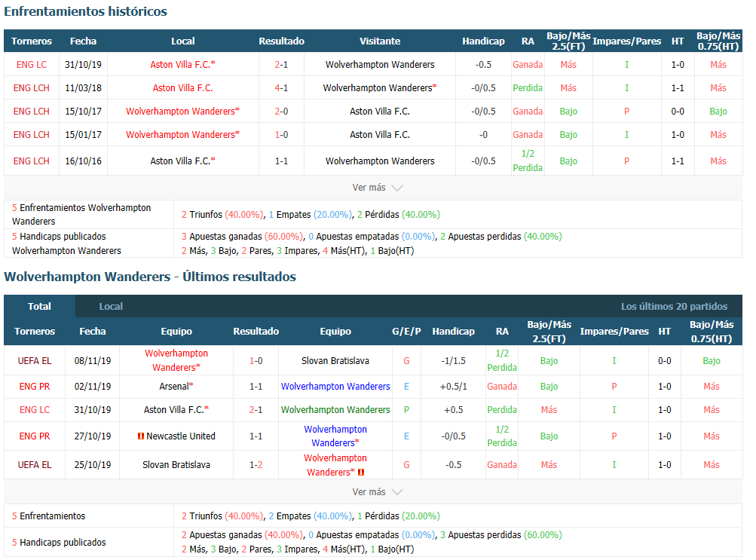The width and height of the screenshot is (756, 560).
Task: Open Wolverhampton Wanderers in the 15/01/17 match
Action: click(182, 135)
